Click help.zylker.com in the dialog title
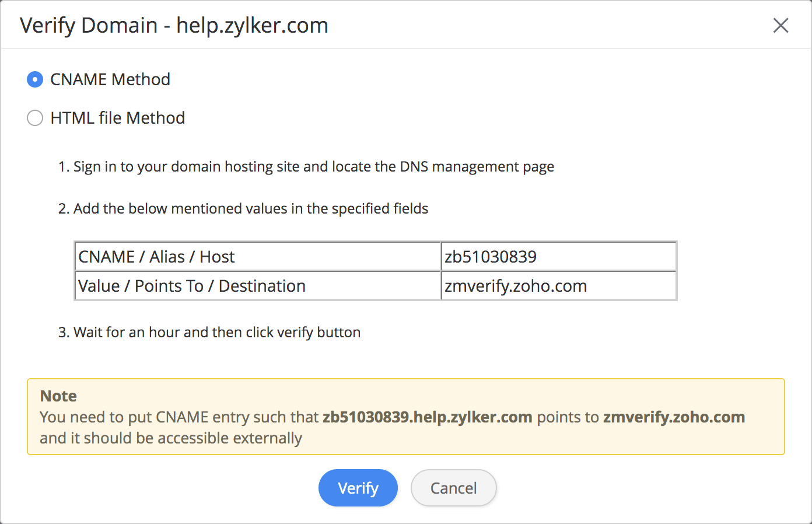Viewport: 812px width, 524px height. (x=252, y=26)
